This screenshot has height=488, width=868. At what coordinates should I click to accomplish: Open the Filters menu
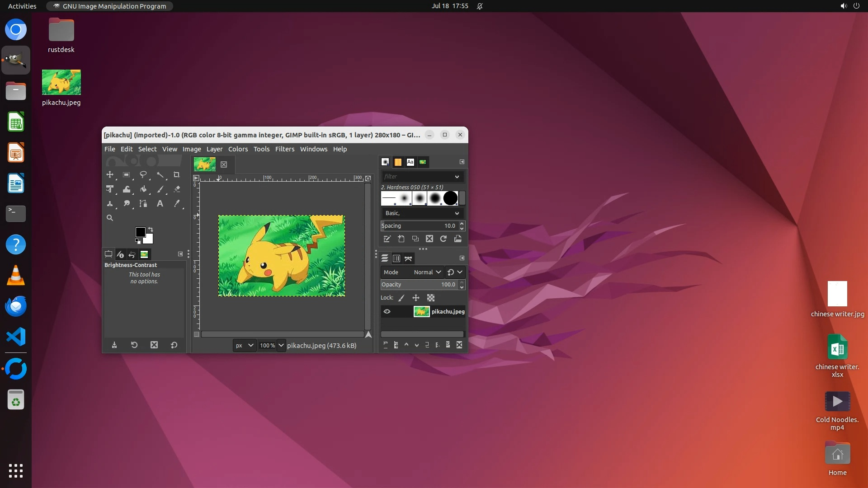coord(284,149)
